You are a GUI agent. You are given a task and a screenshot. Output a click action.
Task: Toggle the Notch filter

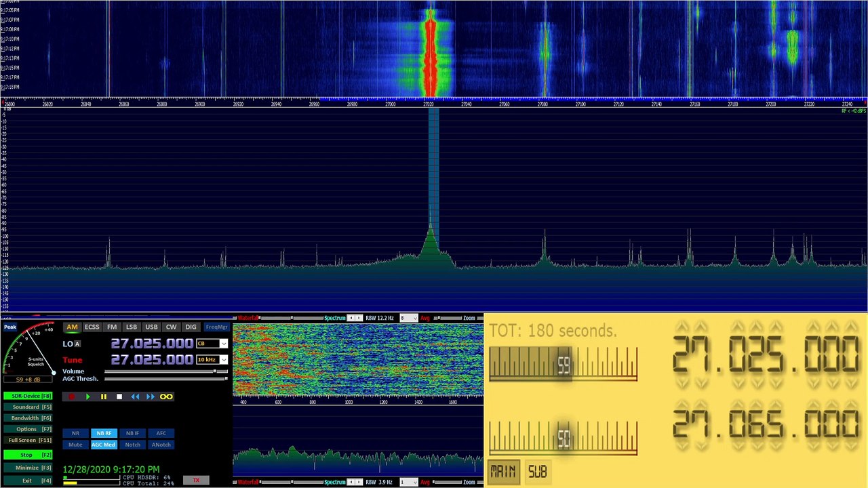pyautogui.click(x=132, y=445)
